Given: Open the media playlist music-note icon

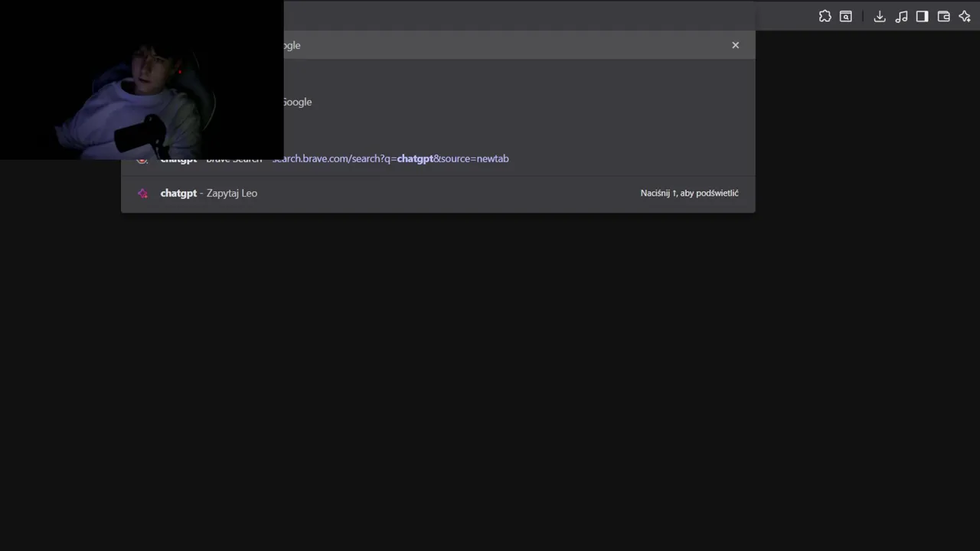Looking at the screenshot, I should (x=901, y=16).
